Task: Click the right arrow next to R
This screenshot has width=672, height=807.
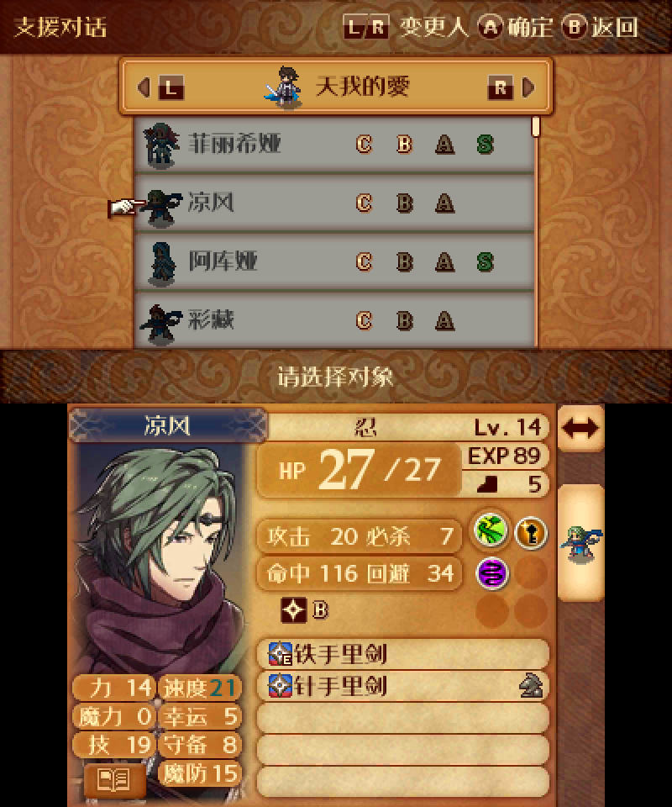Action: tap(528, 87)
